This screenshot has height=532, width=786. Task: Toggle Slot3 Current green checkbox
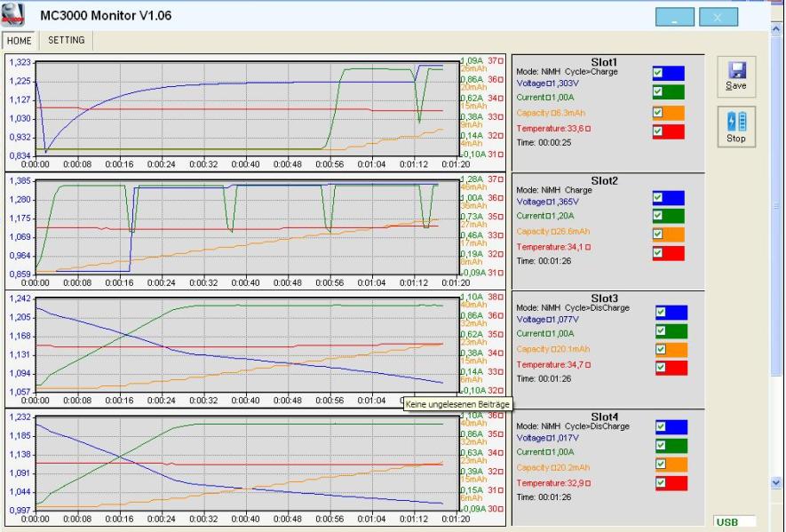coord(661,330)
